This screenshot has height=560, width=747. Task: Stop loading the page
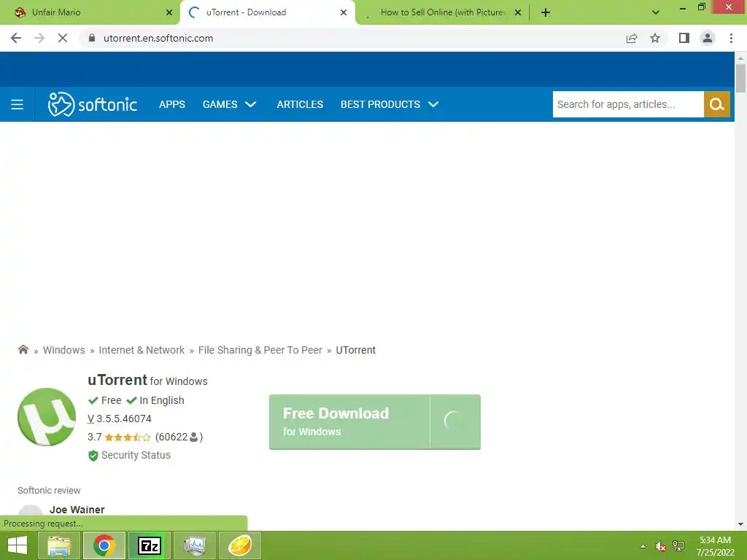63,38
